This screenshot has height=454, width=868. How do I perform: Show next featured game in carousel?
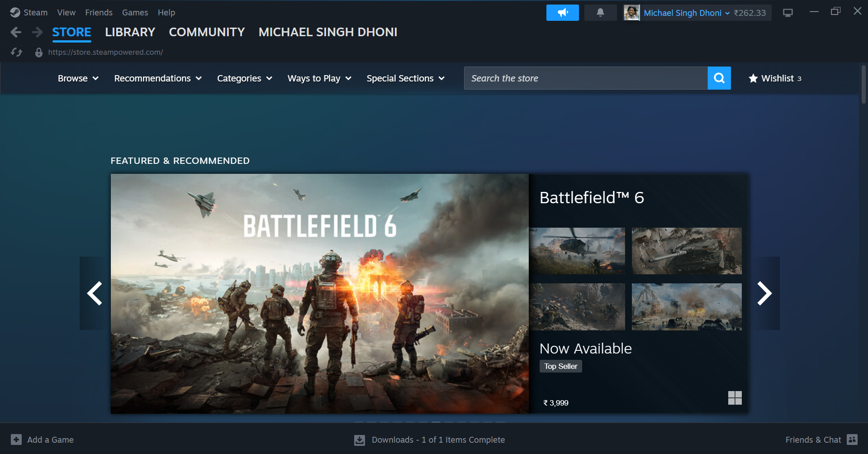coord(764,293)
